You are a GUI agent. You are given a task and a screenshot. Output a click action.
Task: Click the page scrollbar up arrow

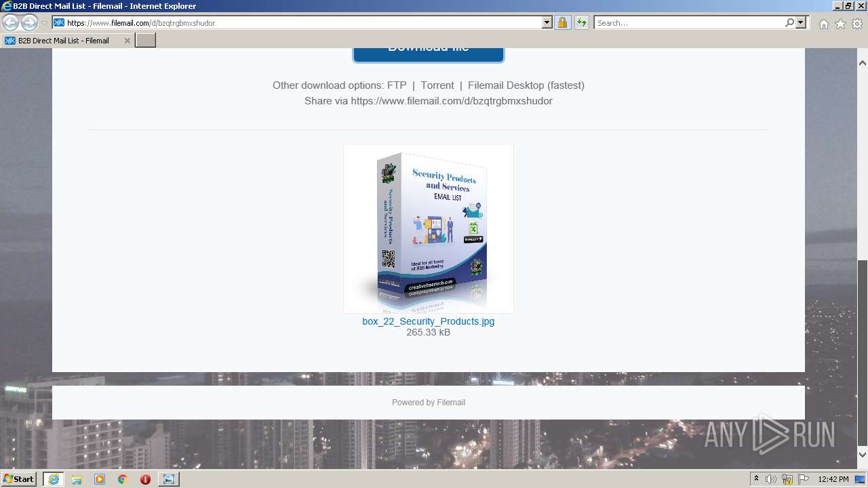863,63
